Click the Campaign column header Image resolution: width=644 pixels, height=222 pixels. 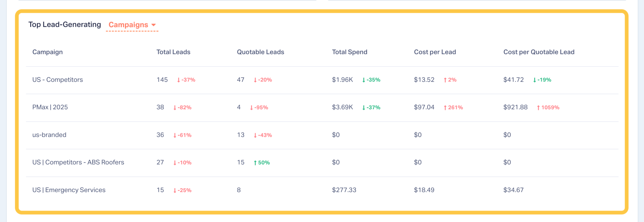click(x=48, y=52)
